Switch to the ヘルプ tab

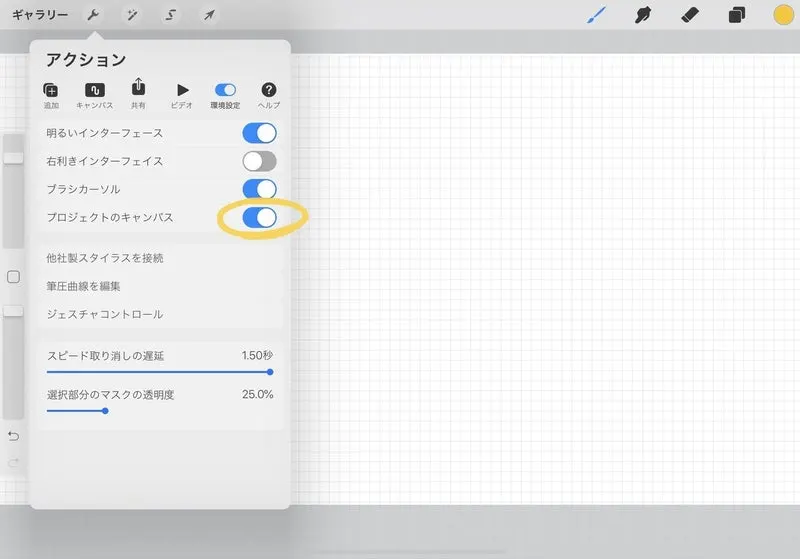pyautogui.click(x=269, y=96)
